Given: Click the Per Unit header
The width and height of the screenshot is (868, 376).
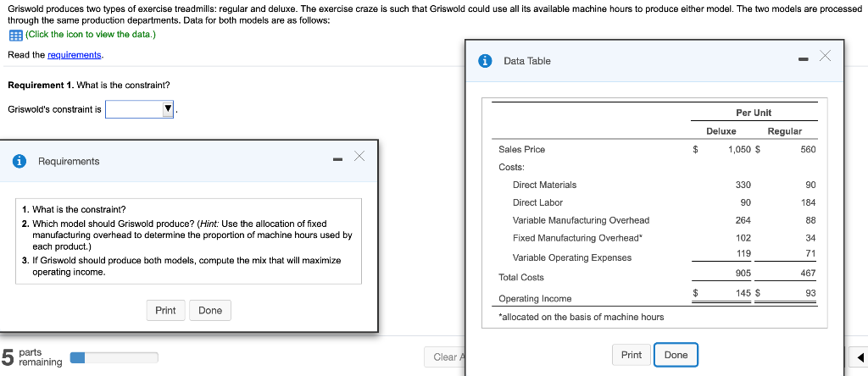Looking at the screenshot, I should (754, 113).
